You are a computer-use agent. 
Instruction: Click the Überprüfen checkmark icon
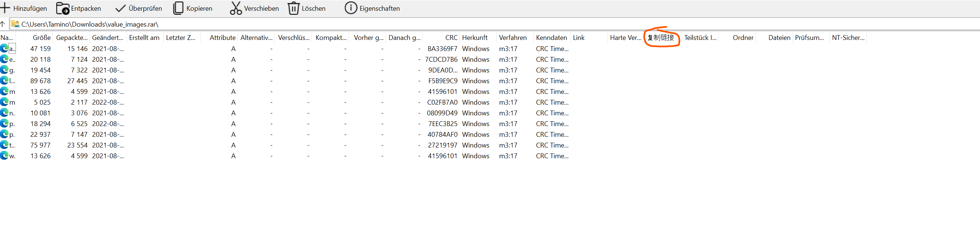(120, 9)
